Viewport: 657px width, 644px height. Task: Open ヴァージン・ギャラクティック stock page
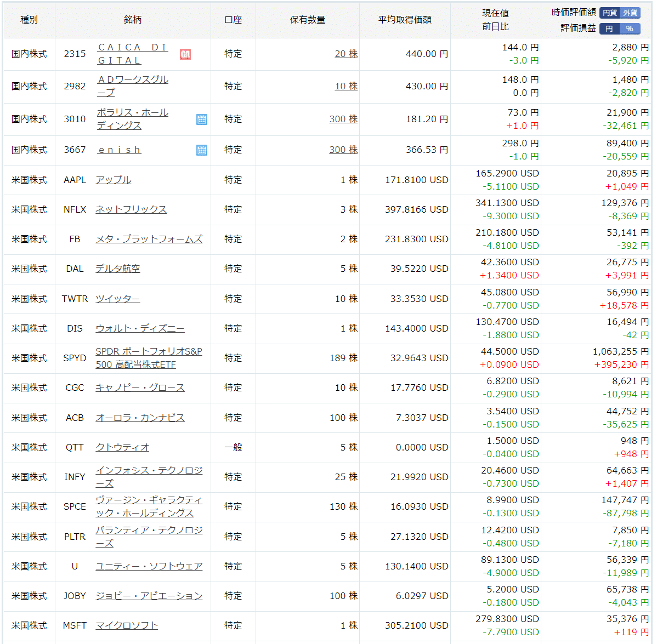[x=149, y=506]
